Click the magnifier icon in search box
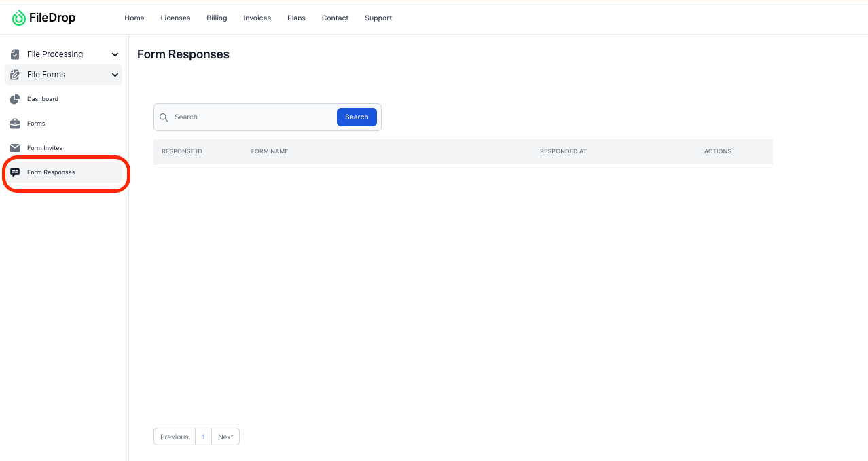 click(164, 117)
